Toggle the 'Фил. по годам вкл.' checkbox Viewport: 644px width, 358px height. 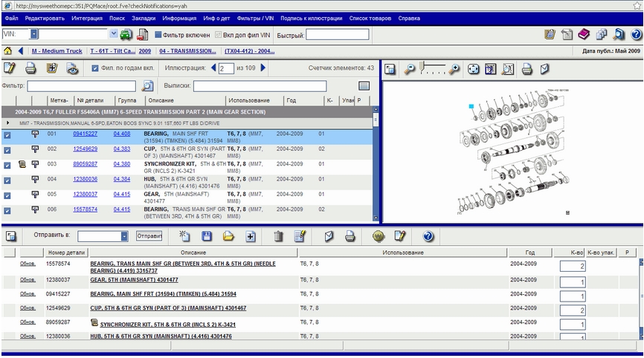[95, 68]
